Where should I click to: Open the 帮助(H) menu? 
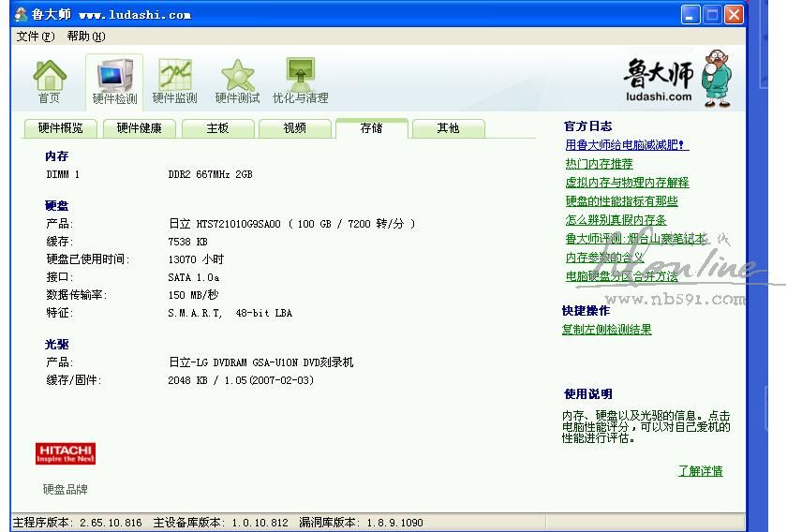[x=86, y=37]
